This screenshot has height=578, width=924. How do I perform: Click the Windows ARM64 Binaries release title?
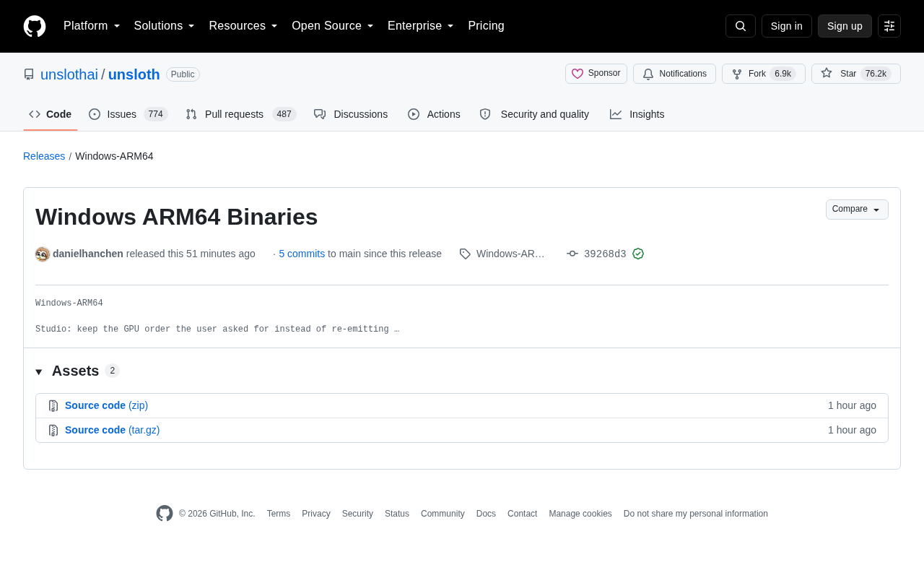(x=176, y=217)
